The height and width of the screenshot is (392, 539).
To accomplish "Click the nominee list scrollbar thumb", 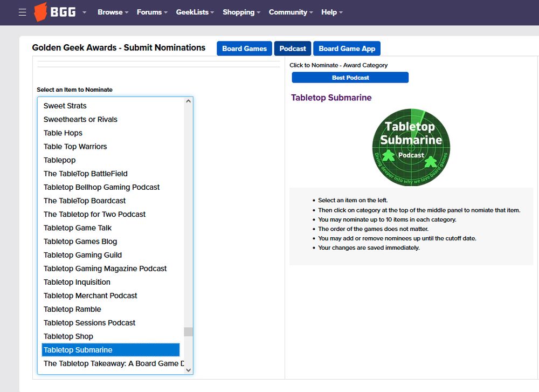I will (x=188, y=332).
